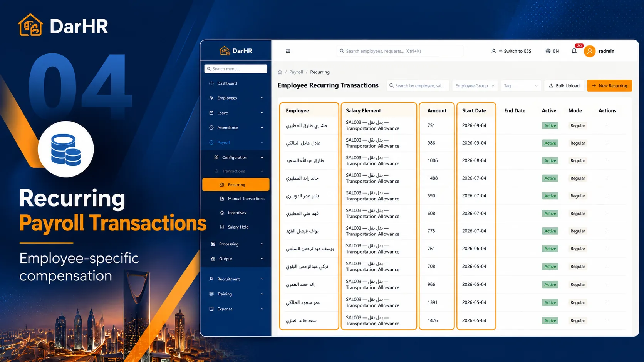The height and width of the screenshot is (362, 644).
Task: Open actions menu for 1488 amount row
Action: (607, 178)
